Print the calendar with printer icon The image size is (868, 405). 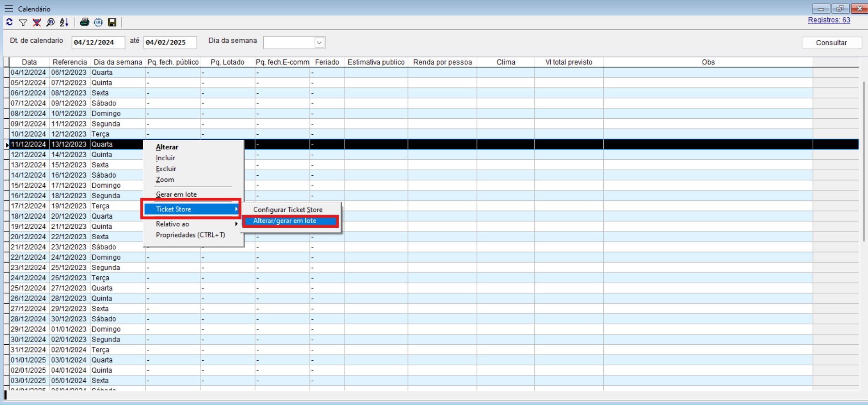[x=84, y=22]
